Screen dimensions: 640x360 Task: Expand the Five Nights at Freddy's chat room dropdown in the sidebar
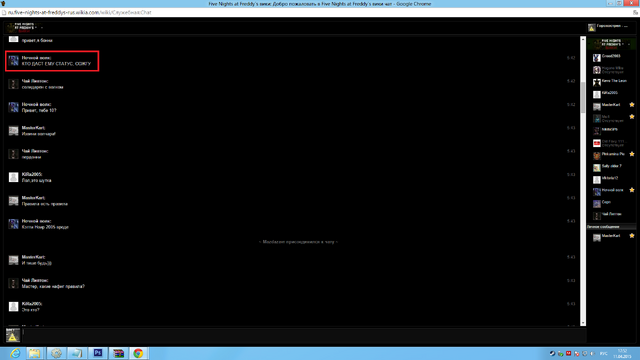(x=629, y=44)
